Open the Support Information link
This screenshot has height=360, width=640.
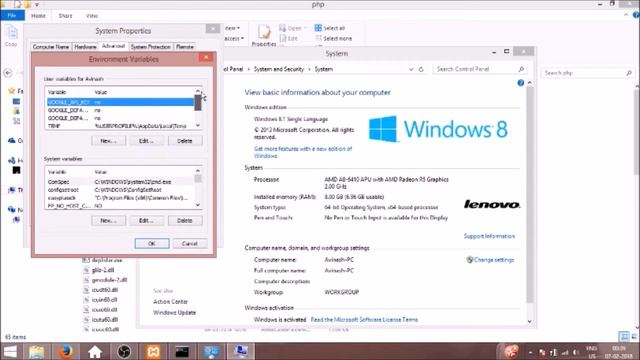pos(489,236)
